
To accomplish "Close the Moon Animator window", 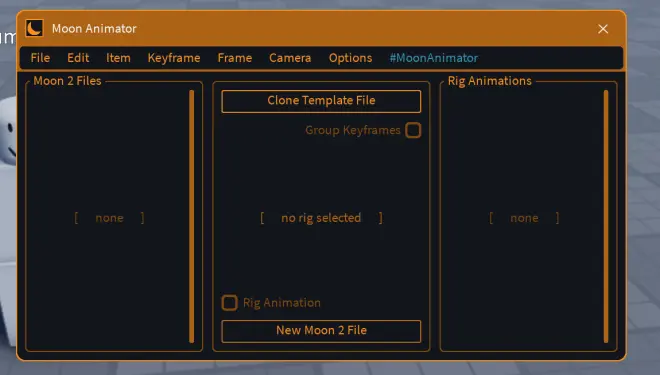I will tap(603, 29).
